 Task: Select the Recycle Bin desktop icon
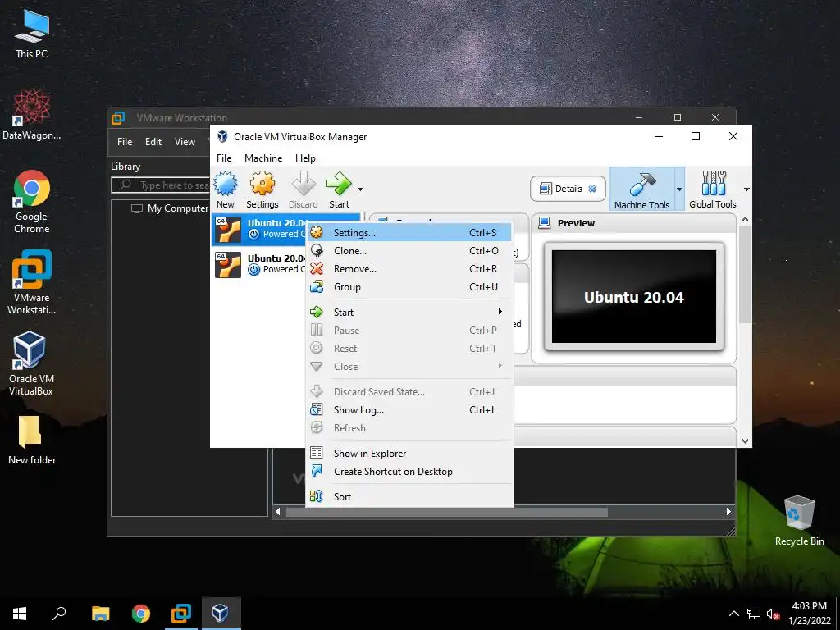click(799, 521)
